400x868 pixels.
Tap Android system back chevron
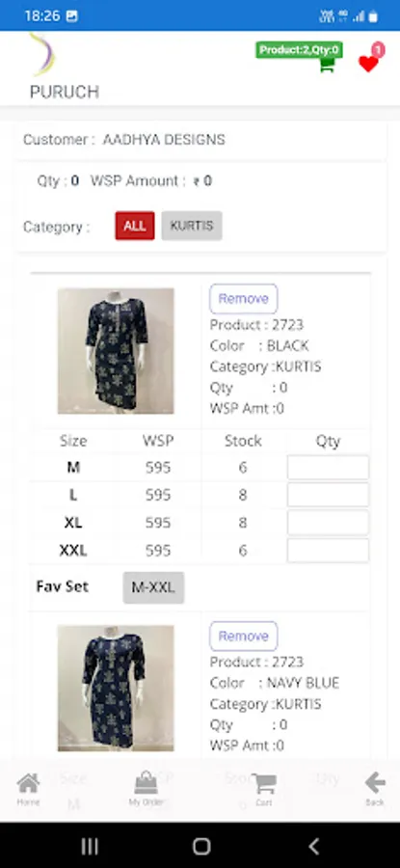pyautogui.click(x=313, y=846)
